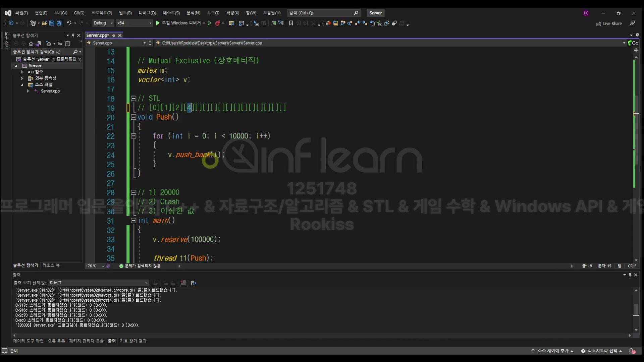Click the Home icon in Solution Explorer
The width and height of the screenshot is (644, 362).
(31, 44)
